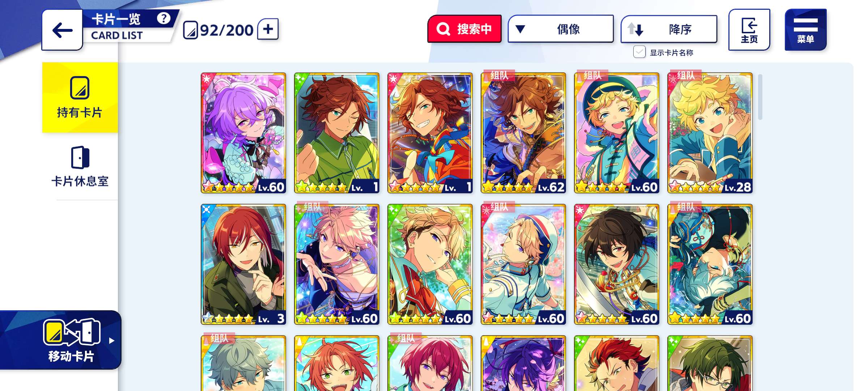
Task: Select the green-shirt Lv.1 card
Action: pyautogui.click(x=337, y=133)
